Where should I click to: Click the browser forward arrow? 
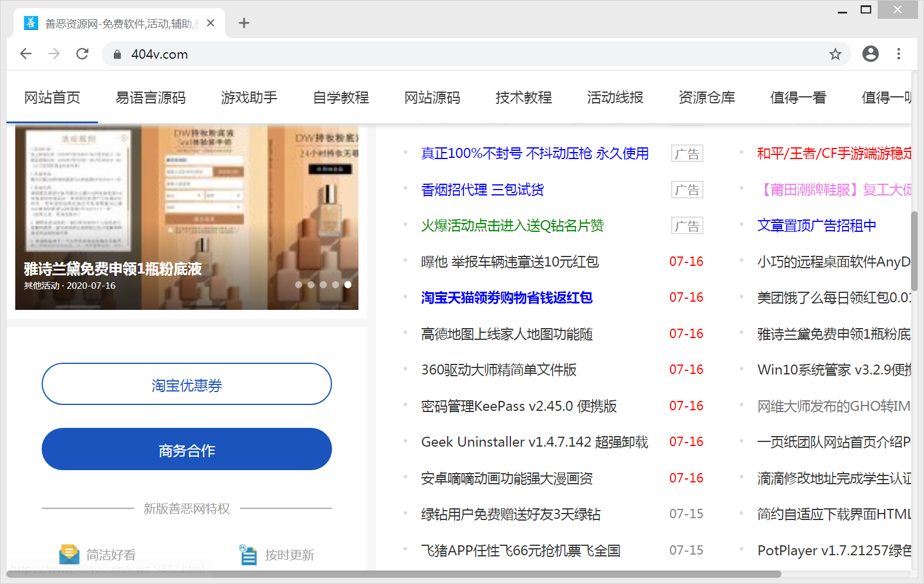tap(54, 54)
